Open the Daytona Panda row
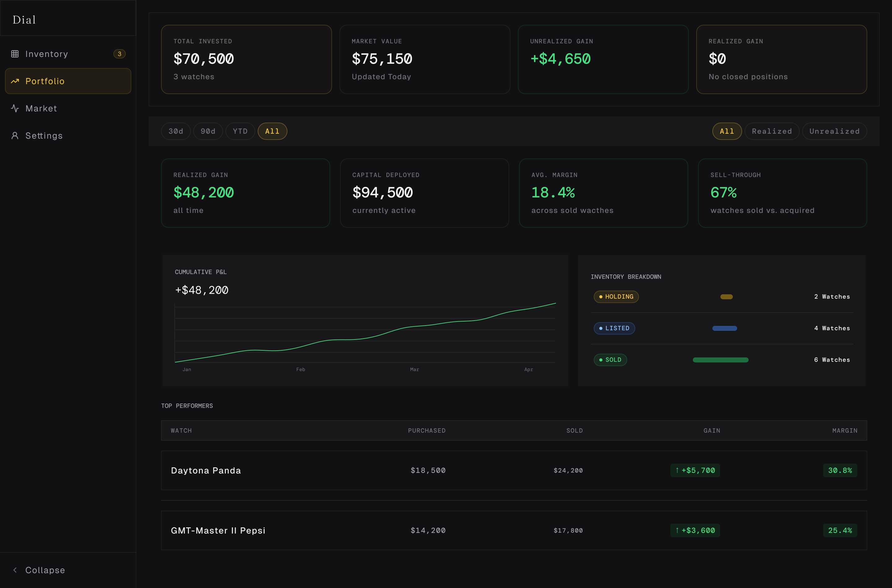The image size is (892, 588). pos(514,470)
